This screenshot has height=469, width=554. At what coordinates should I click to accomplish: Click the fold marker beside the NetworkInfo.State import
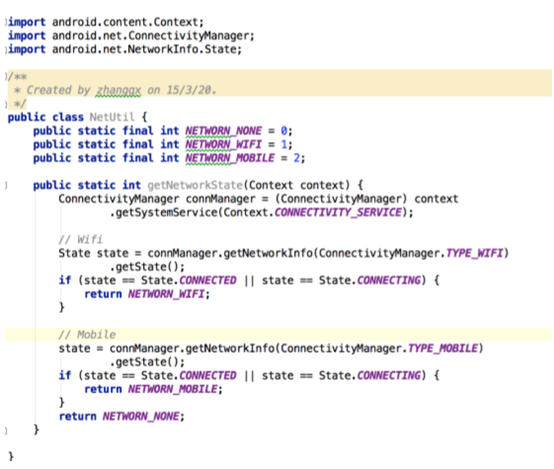pyautogui.click(x=6, y=49)
